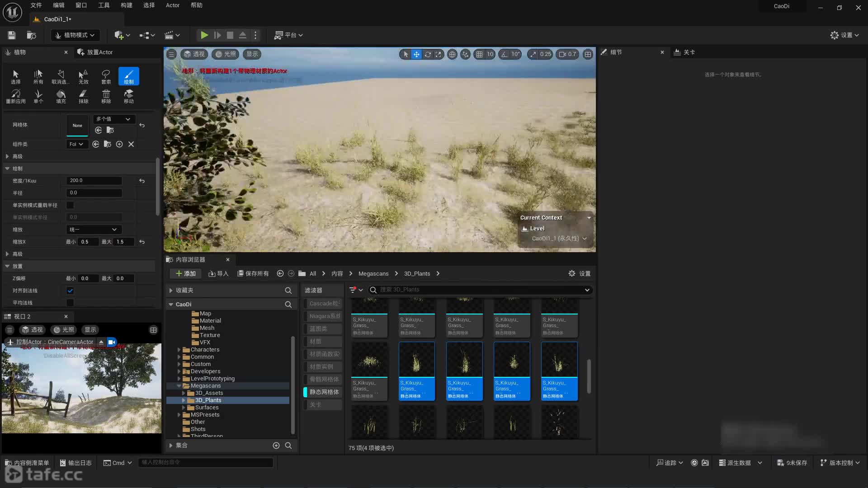Toggle grid snapping in the viewport
The width and height of the screenshot is (868, 488).
pos(479,54)
